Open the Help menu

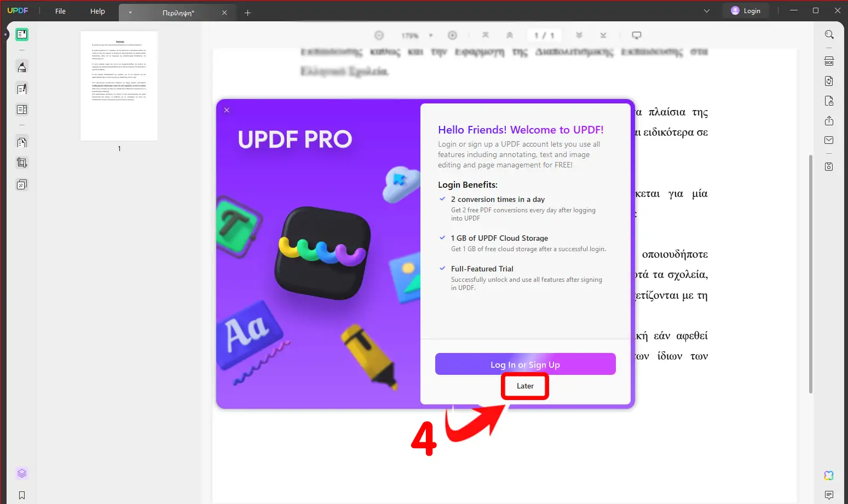pos(97,11)
